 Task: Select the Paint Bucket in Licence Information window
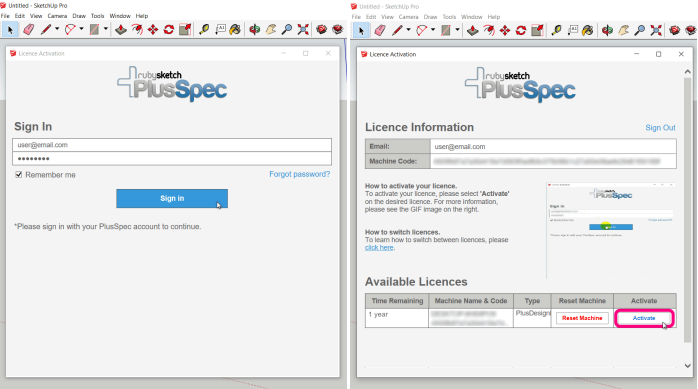pyautogui.click(x=588, y=30)
